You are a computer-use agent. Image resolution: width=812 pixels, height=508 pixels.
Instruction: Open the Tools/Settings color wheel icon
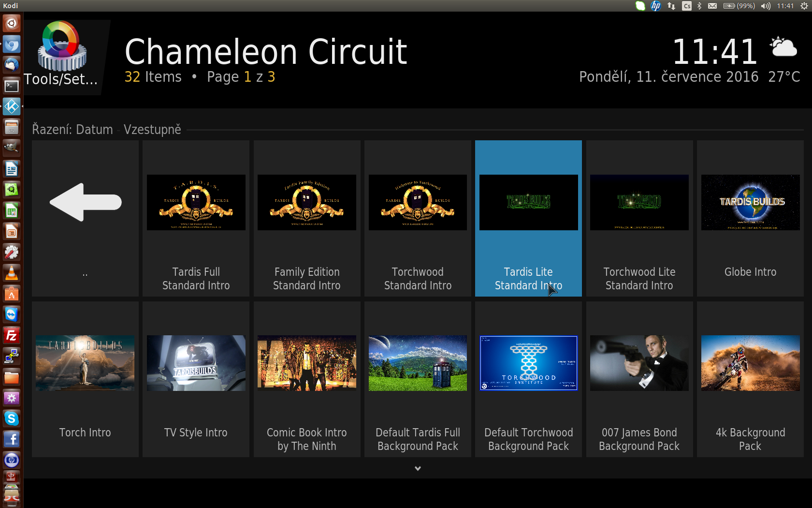coord(62,46)
